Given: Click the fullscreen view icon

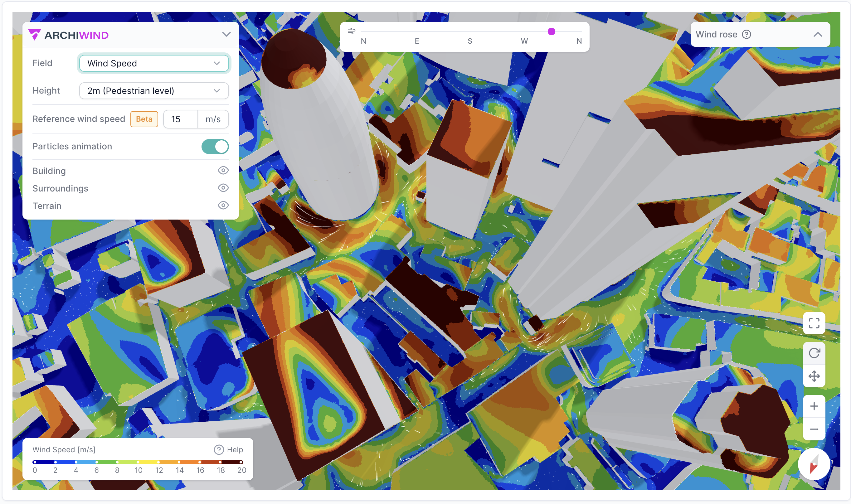Looking at the screenshot, I should click(x=814, y=323).
